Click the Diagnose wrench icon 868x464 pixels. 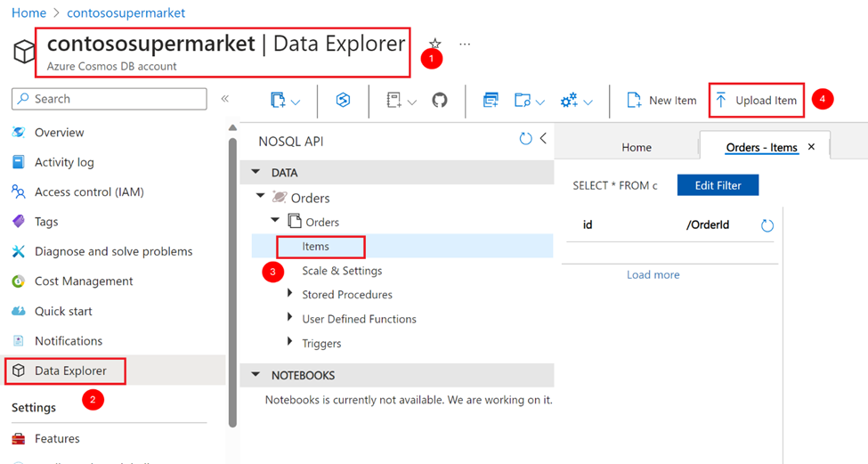[19, 251]
